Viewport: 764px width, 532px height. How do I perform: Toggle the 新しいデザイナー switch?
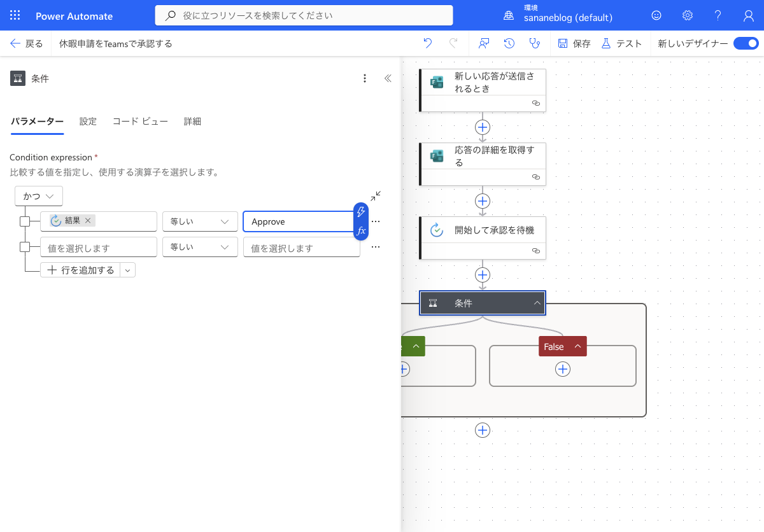tap(746, 43)
